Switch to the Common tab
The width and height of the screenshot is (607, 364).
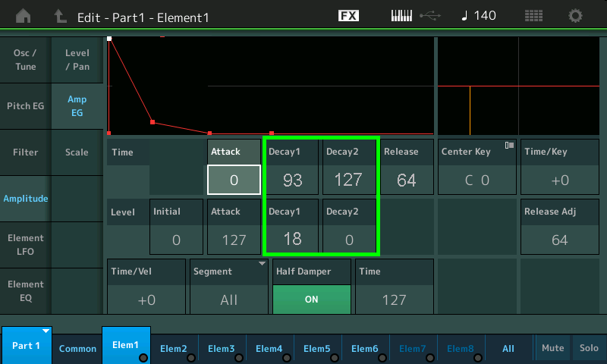(x=77, y=349)
